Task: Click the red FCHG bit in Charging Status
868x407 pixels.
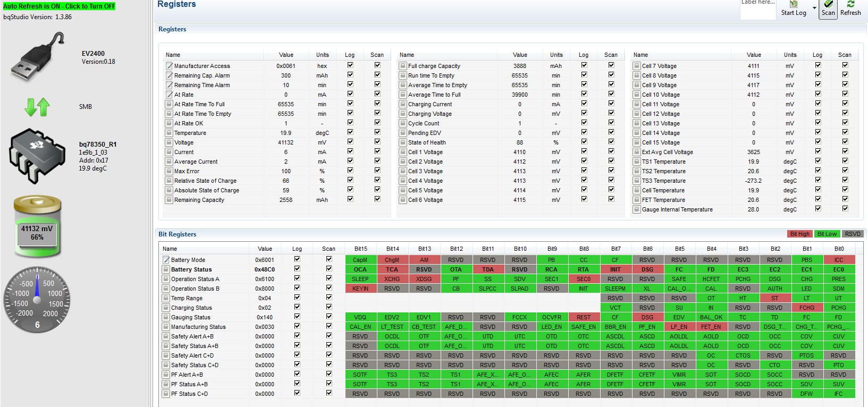Action: [x=807, y=308]
